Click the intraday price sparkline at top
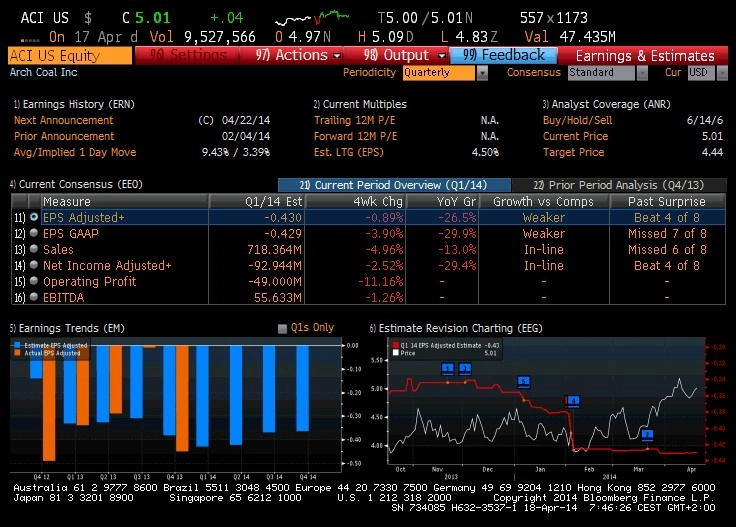This screenshot has height=527, width=736. pos(312,18)
